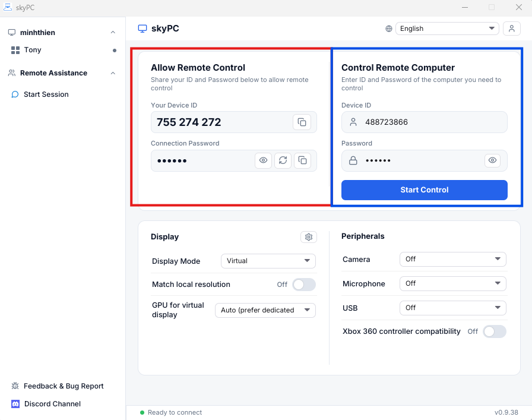Viewport: 532px width, 420px height.
Task: Click the Control Remote Computer heading
Action: coord(398,68)
